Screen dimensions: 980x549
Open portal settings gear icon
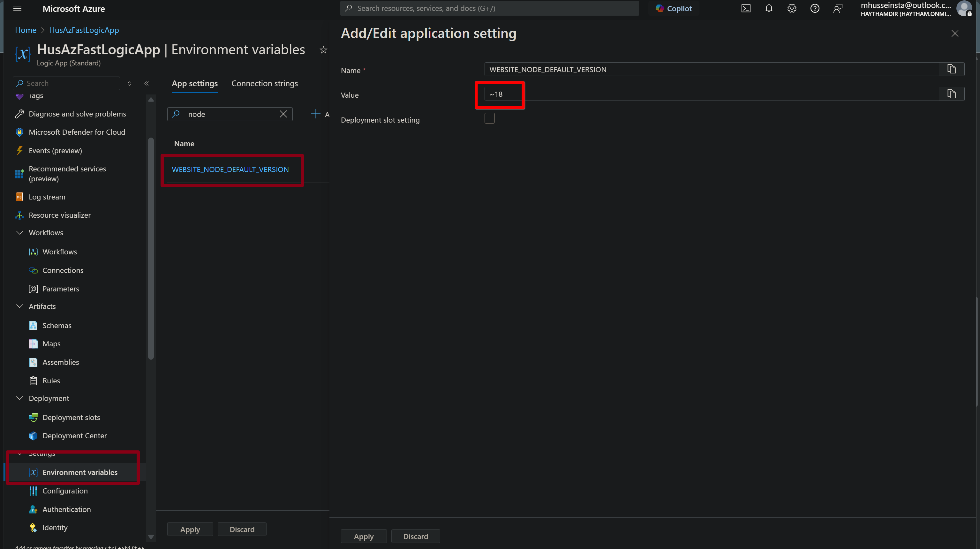coord(792,8)
